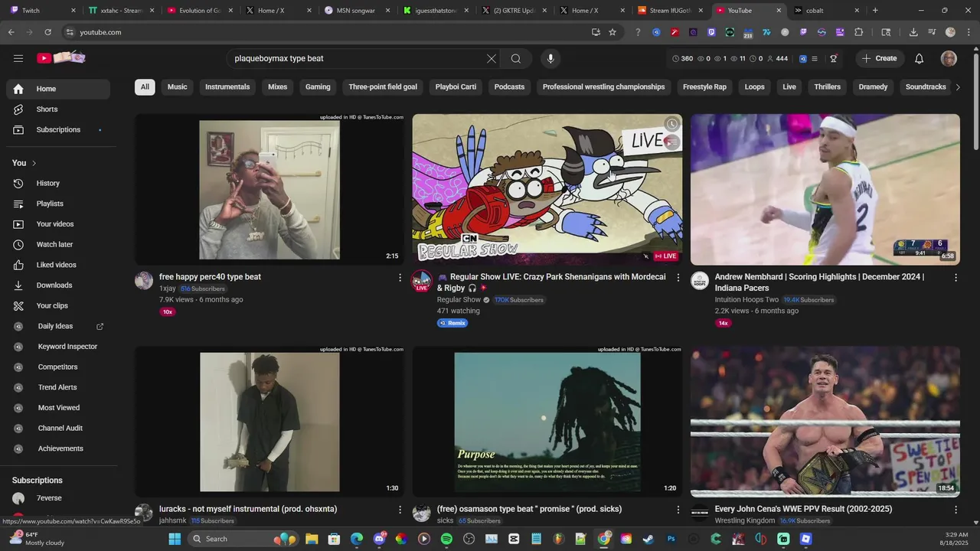Image resolution: width=980 pixels, height=551 pixels.
Task: Open options for John Cena video
Action: point(955,510)
